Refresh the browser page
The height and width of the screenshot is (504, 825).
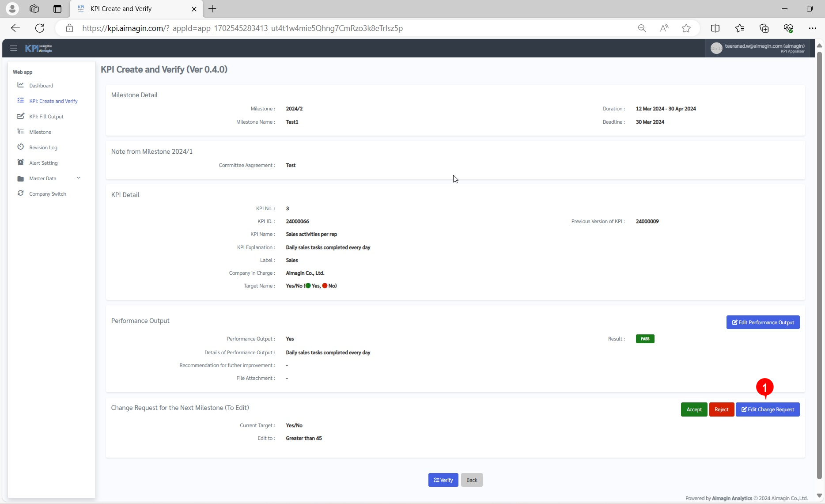pyautogui.click(x=40, y=28)
